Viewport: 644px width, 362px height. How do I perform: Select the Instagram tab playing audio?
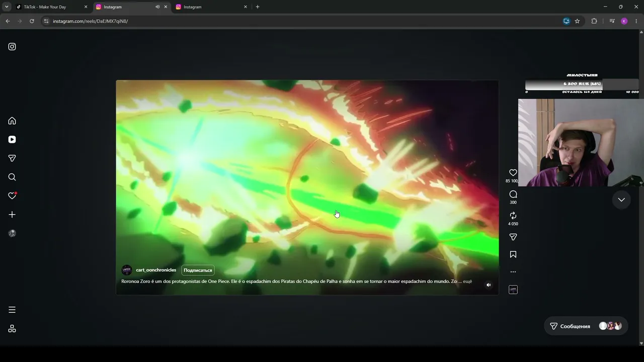click(132, 7)
